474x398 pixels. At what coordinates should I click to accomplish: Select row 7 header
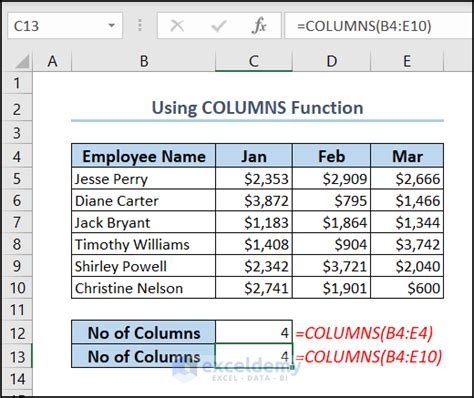[17, 222]
